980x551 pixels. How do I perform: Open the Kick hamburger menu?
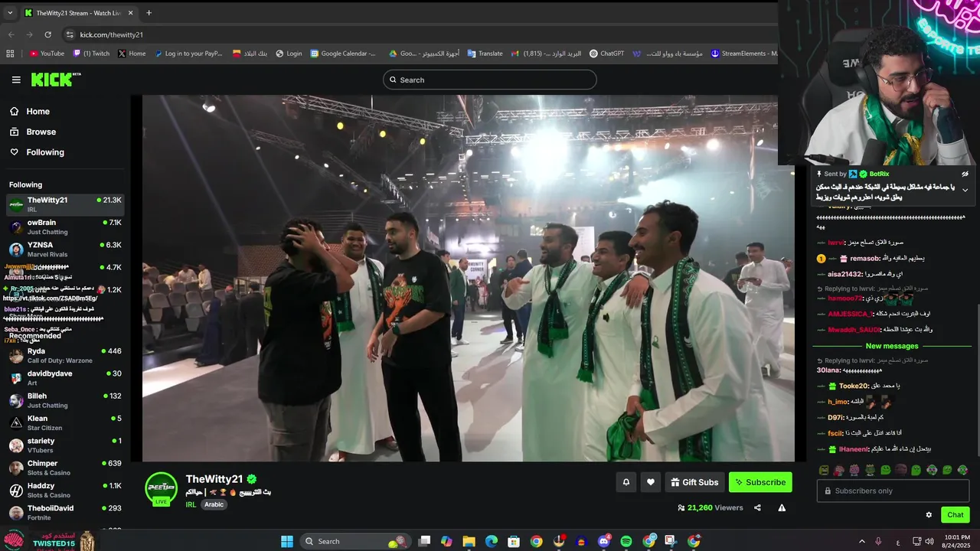[16, 80]
